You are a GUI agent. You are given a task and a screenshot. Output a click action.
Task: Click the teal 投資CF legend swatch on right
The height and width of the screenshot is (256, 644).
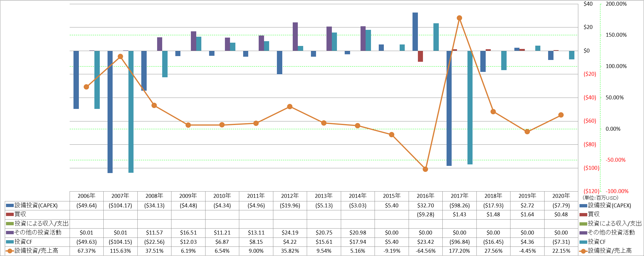583,242
